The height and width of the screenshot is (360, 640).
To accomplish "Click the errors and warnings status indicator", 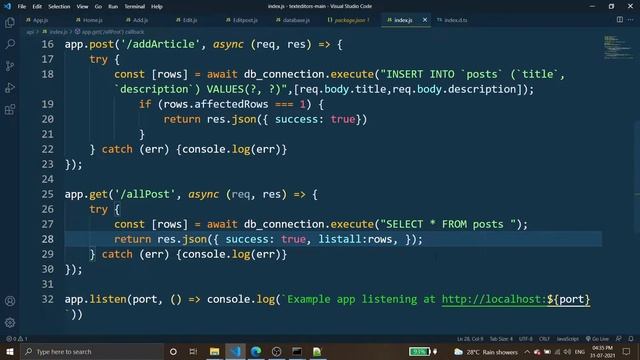I will tap(17, 339).
